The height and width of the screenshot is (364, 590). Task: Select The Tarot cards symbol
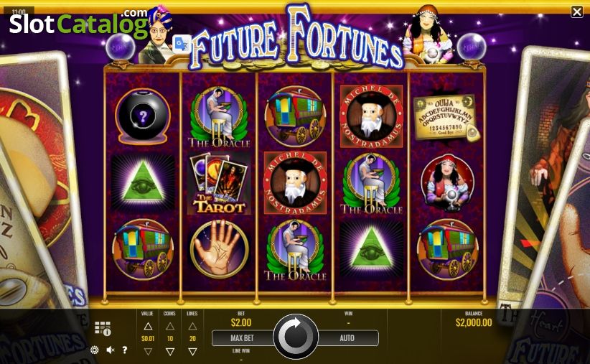point(219,183)
